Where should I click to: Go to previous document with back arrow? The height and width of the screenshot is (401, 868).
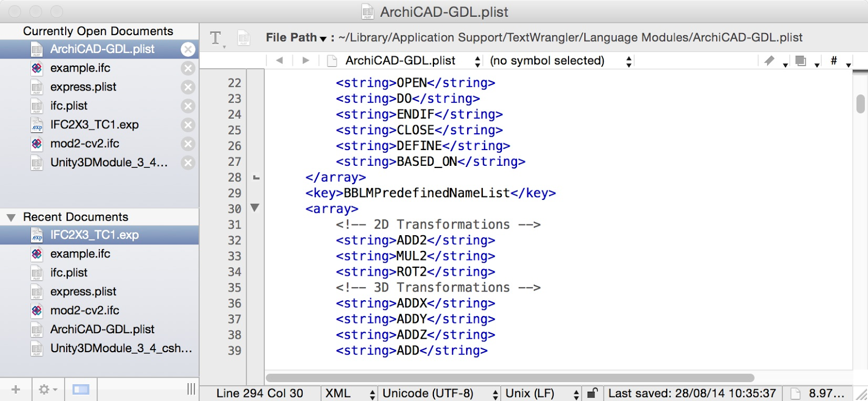pos(279,61)
